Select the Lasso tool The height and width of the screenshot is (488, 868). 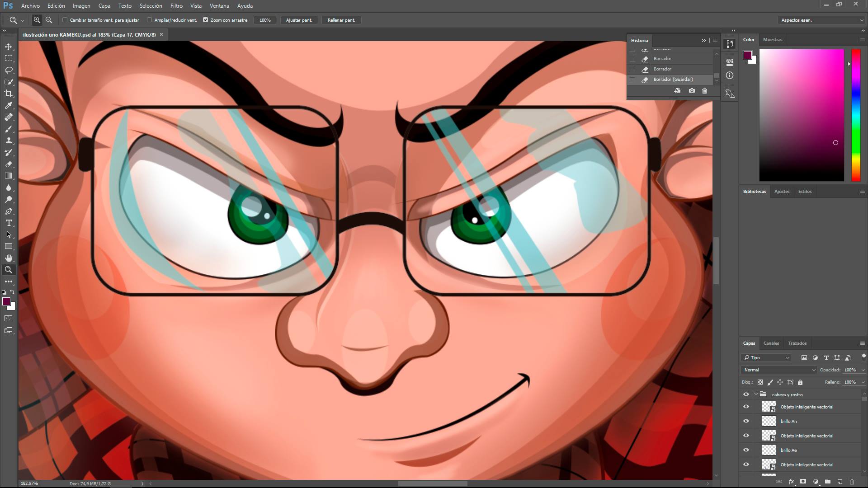(9, 70)
